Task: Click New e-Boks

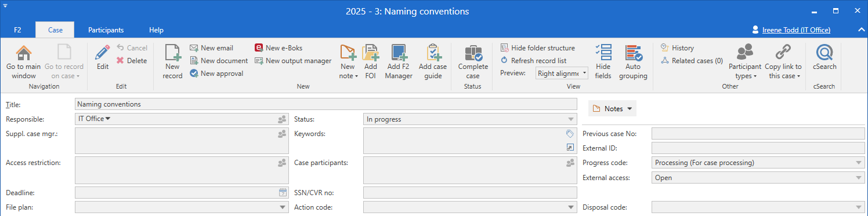Action: [x=279, y=48]
